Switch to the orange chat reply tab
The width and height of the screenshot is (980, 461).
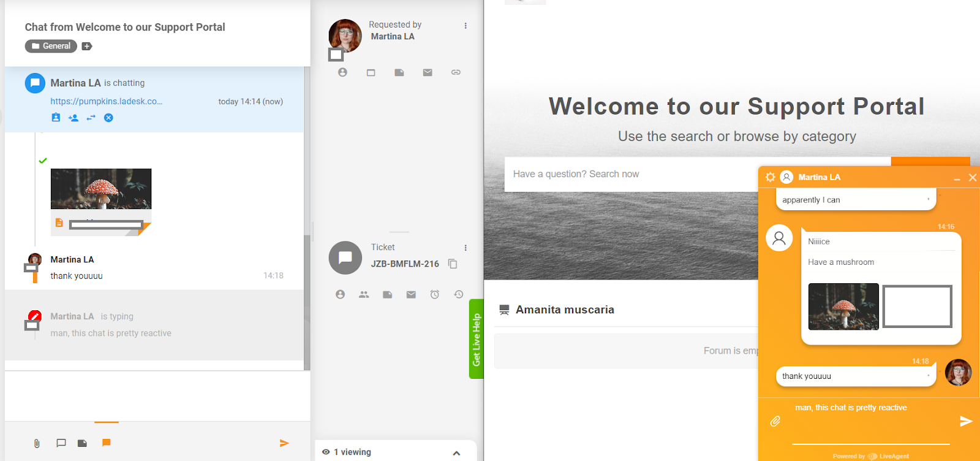click(106, 443)
